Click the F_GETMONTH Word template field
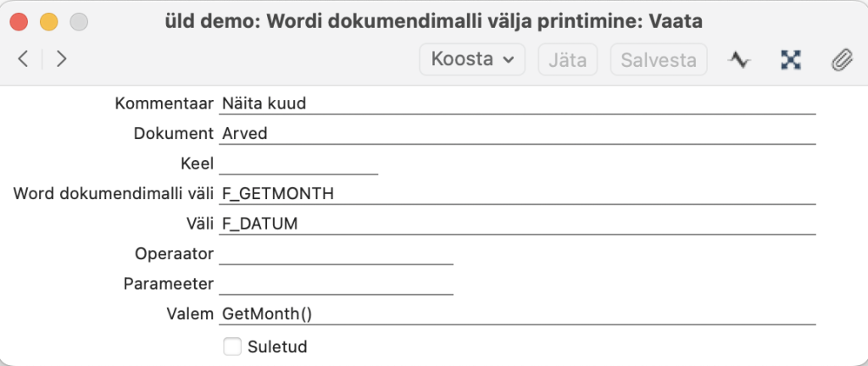Image resolution: width=868 pixels, height=366 pixels. click(517, 194)
